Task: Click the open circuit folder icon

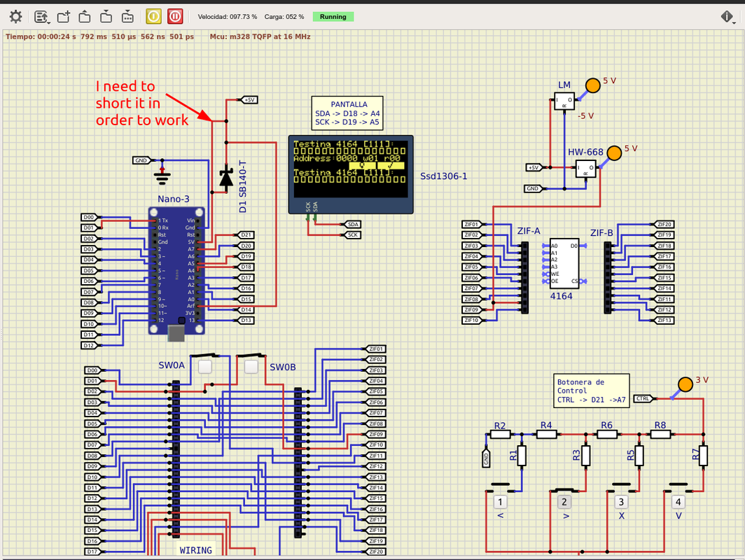Action: [85, 17]
